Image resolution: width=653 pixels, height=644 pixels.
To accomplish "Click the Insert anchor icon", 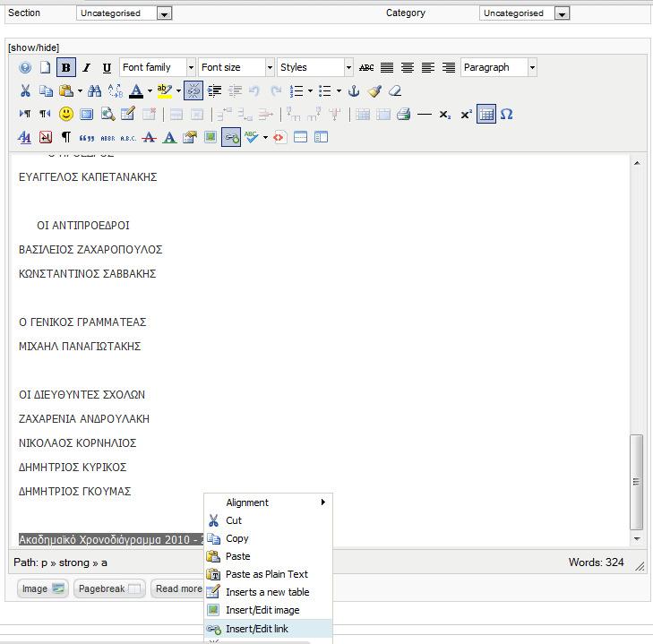I will coord(354,90).
